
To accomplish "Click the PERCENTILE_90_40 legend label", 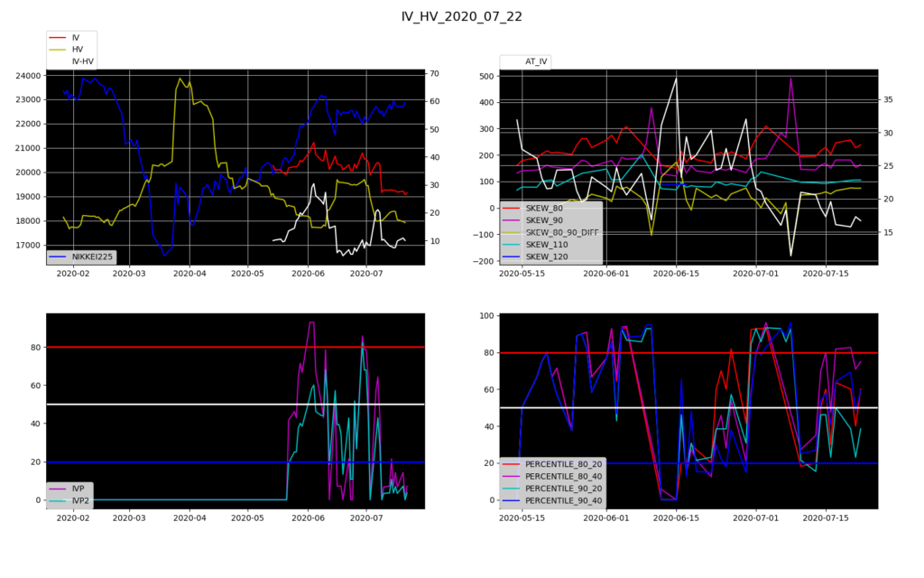I will click(565, 500).
